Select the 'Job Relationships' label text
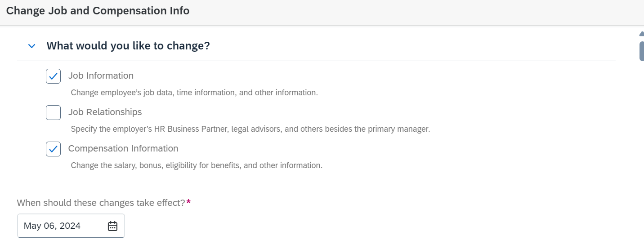 [105, 112]
